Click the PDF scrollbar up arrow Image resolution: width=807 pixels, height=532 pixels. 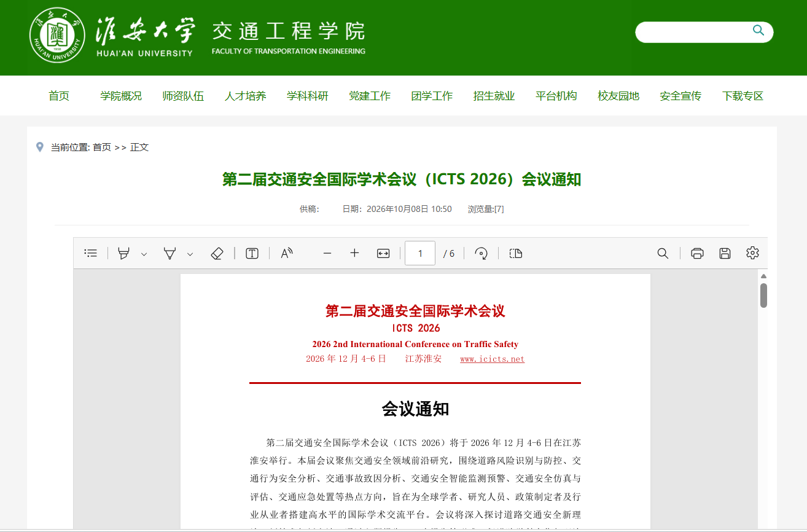[763, 276]
